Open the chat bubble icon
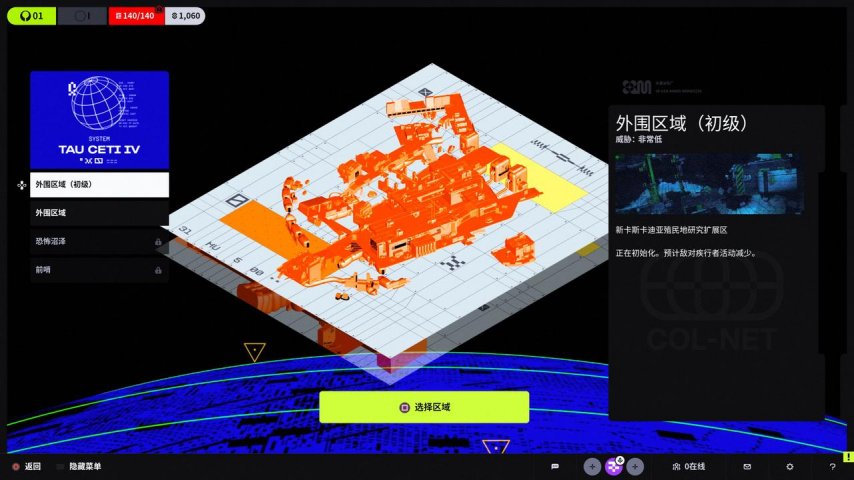The image size is (854, 480). click(x=555, y=467)
